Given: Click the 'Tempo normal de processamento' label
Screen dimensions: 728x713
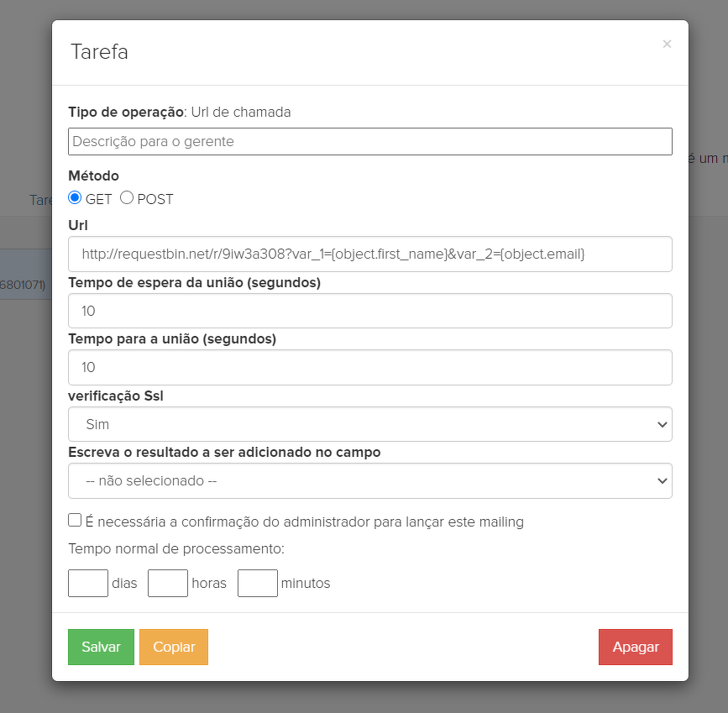Looking at the screenshot, I should (x=176, y=549).
